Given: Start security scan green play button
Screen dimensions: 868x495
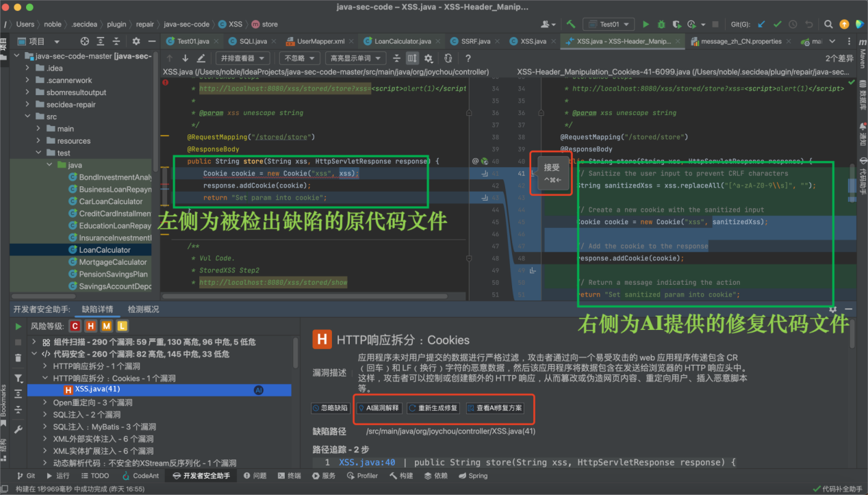Looking at the screenshot, I should [x=18, y=327].
